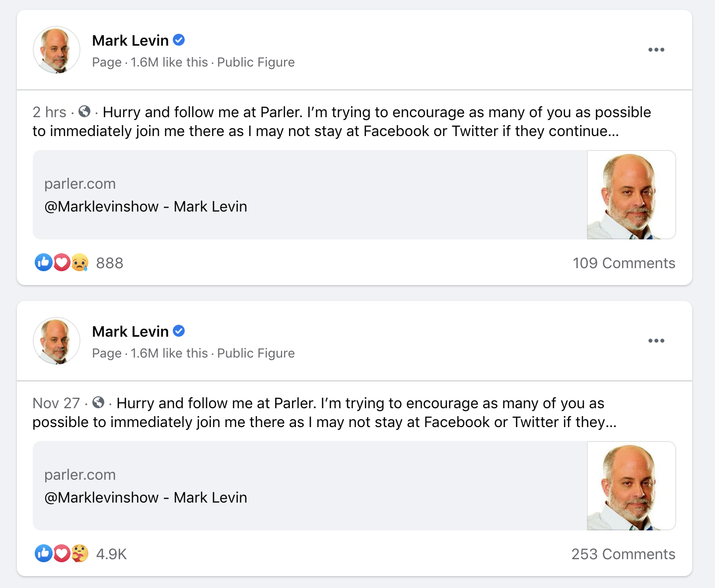This screenshot has height=588, width=715.
Task: Click Mark Levin's avatar on the first post
Action: tap(57, 50)
